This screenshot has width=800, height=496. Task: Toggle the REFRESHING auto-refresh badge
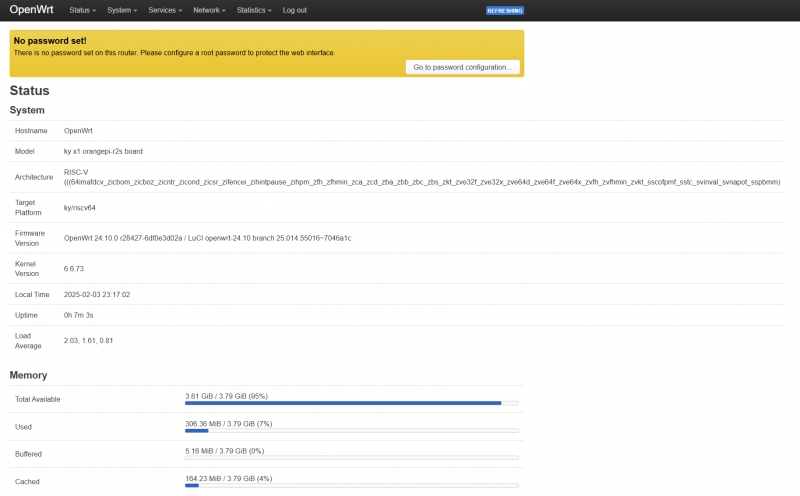505,11
